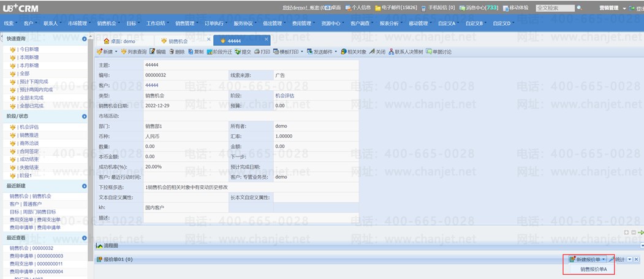Viewport: 644px width, 279px height.
Task: Open 移动体验 in the top bar
Action: [516, 8]
